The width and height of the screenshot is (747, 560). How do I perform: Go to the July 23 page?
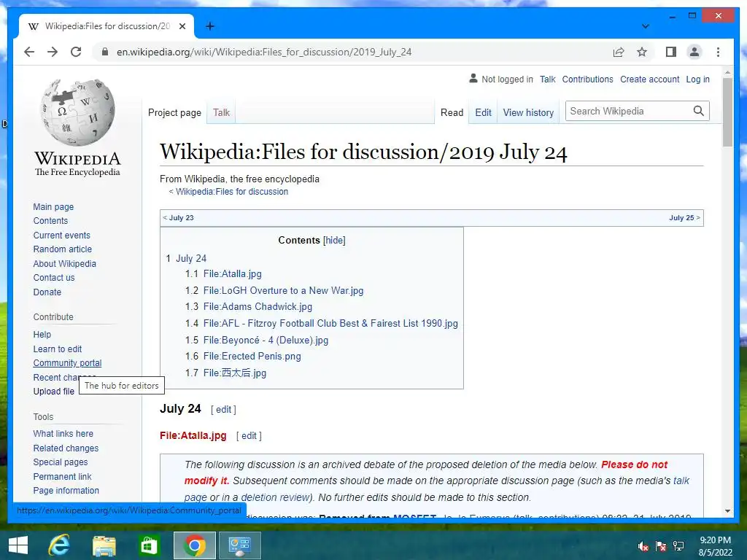181,217
